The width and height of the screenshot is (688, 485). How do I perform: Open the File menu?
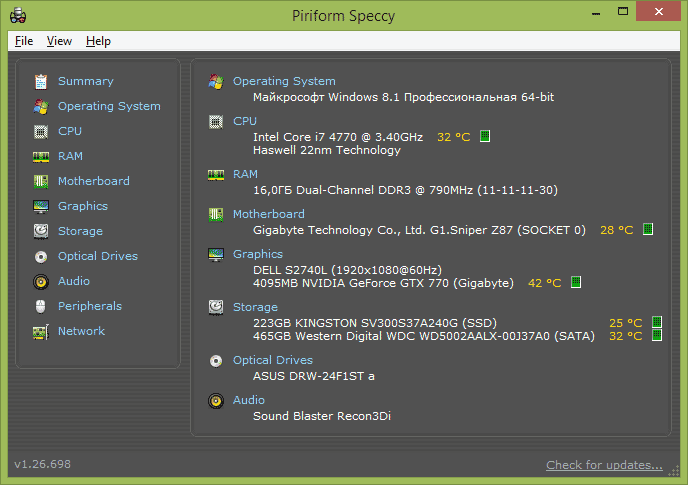(24, 41)
